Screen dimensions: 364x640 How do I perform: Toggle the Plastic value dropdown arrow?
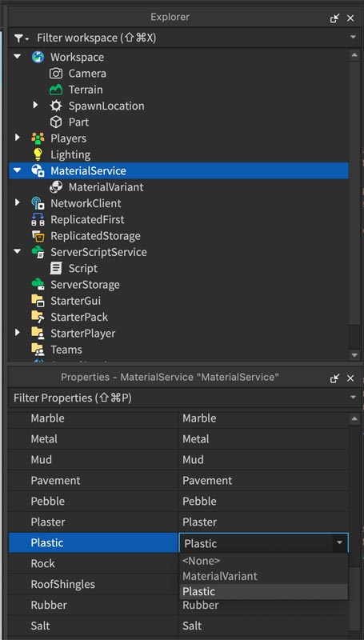pos(339,543)
